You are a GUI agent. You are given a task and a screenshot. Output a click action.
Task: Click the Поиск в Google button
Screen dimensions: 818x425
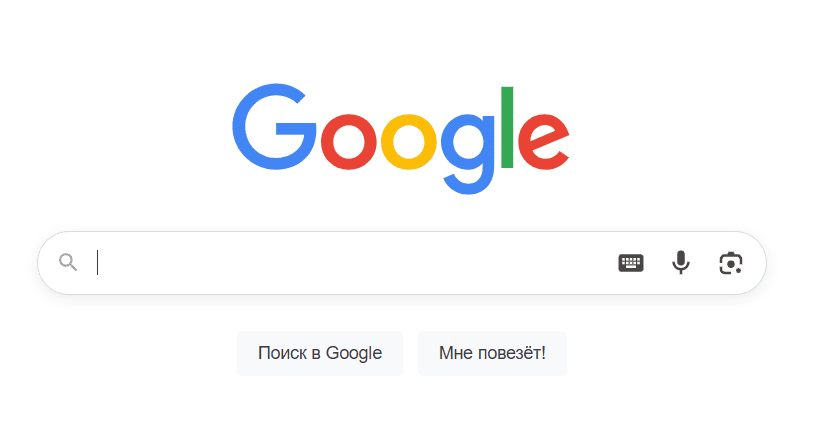point(320,353)
